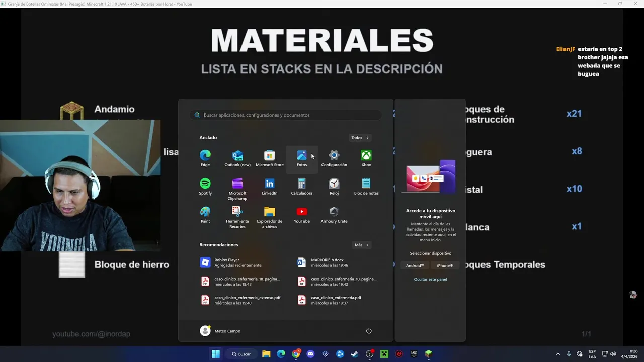Click the power button in Start menu
The height and width of the screenshot is (362, 644).
[369, 331]
